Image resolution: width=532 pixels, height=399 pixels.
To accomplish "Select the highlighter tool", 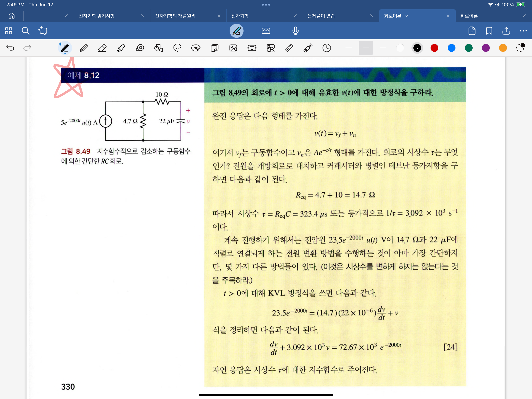I will tap(121, 48).
